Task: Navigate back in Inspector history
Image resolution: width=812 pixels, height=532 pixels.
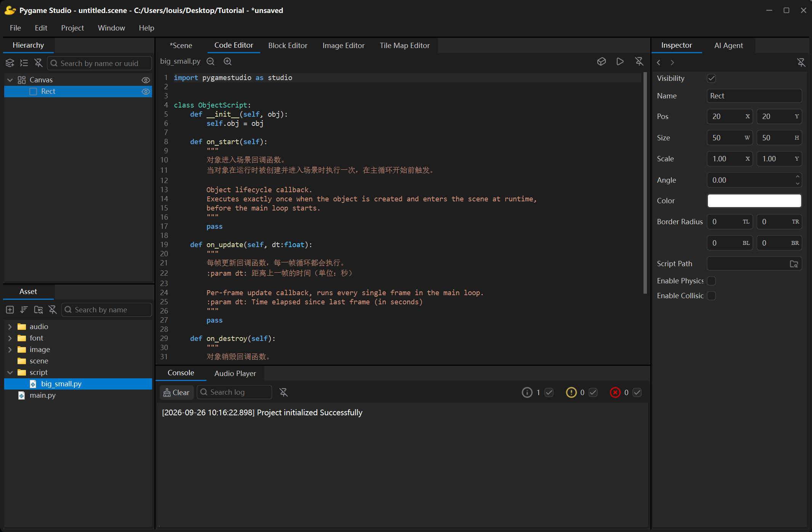Action: (659, 63)
